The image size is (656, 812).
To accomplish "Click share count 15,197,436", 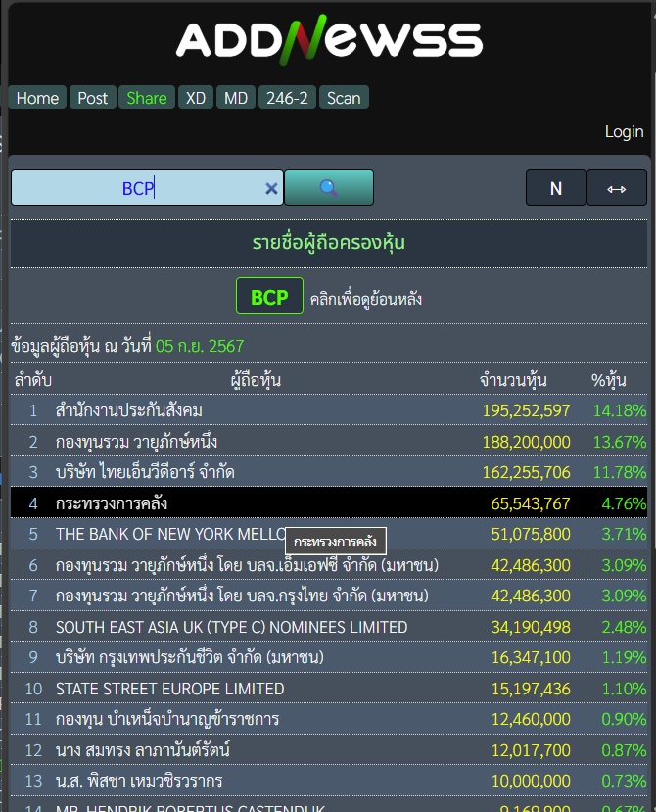I will click(530, 689).
